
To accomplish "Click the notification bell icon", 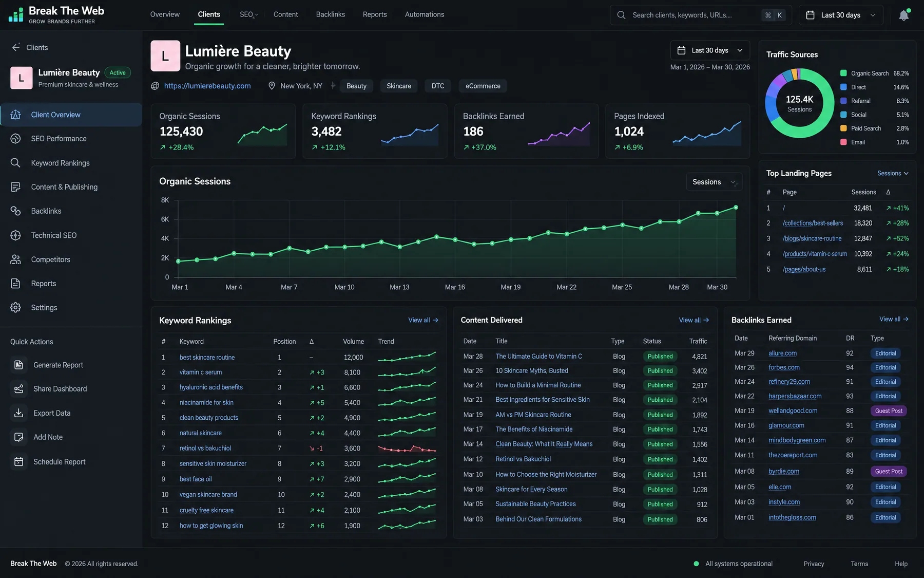I will [x=903, y=15].
